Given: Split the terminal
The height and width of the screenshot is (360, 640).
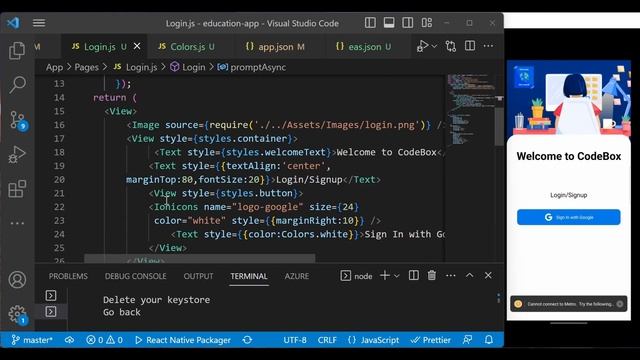Looking at the screenshot, I should click(x=413, y=276).
